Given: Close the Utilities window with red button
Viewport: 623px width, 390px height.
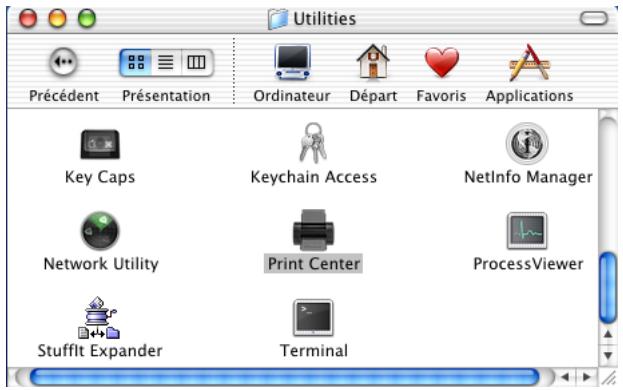Looking at the screenshot, I should (28, 18).
